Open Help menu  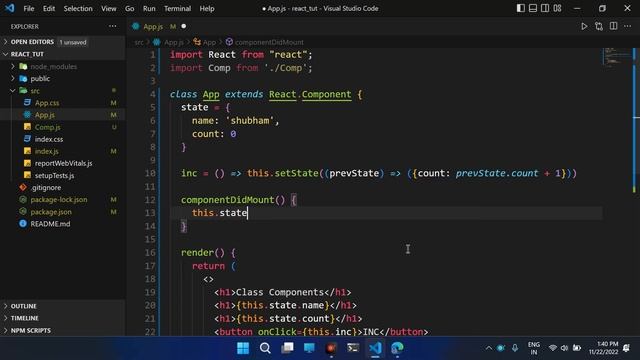click(x=207, y=8)
